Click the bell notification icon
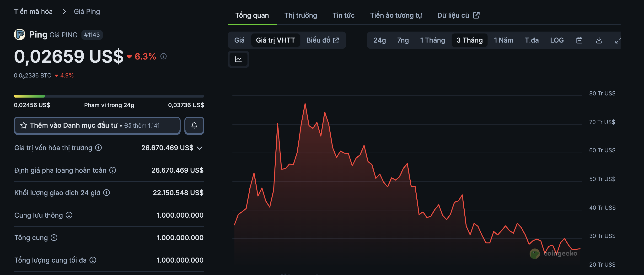The image size is (644, 275). point(194,125)
